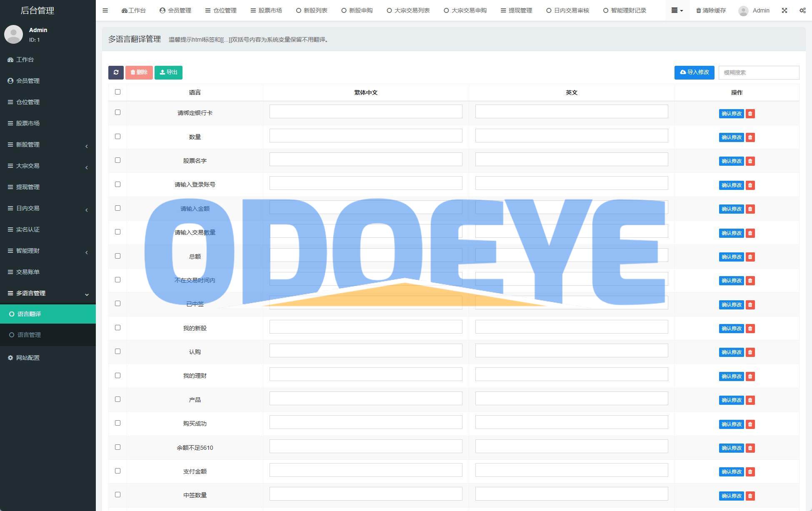Switch to the 股票市场 top tab

coord(266,10)
